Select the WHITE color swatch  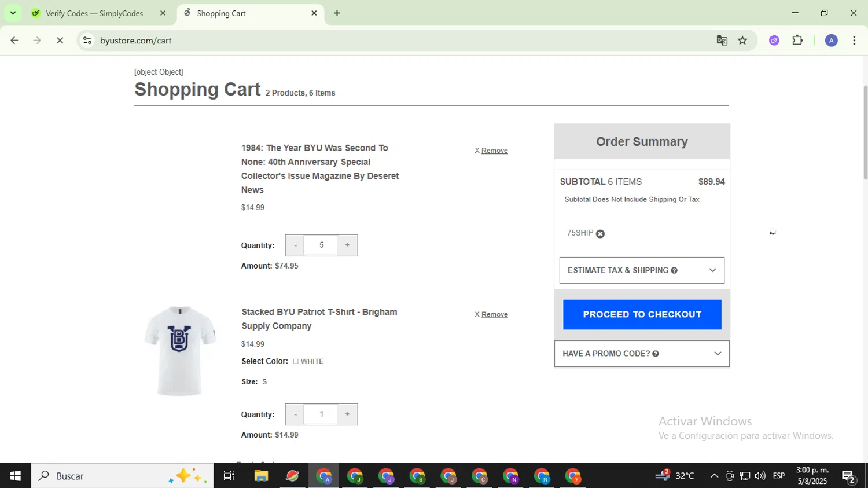coord(296,361)
